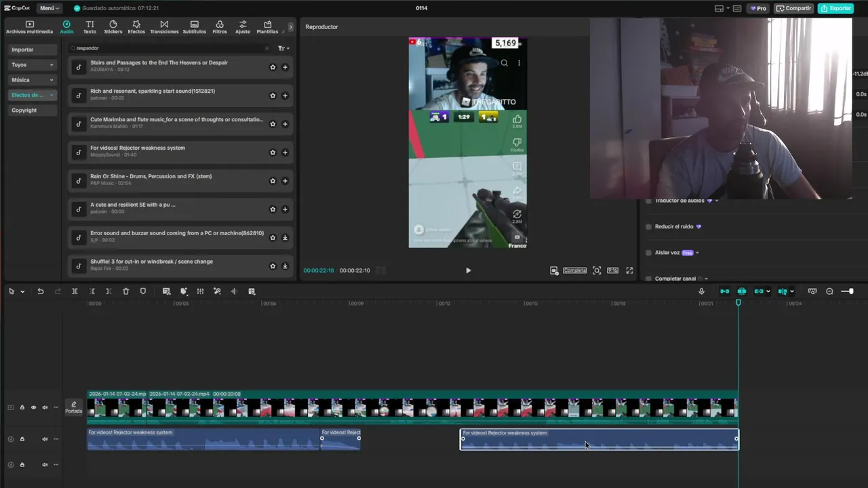The height and width of the screenshot is (488, 868).
Task: Enable Completar canal checkbox
Action: (648, 279)
